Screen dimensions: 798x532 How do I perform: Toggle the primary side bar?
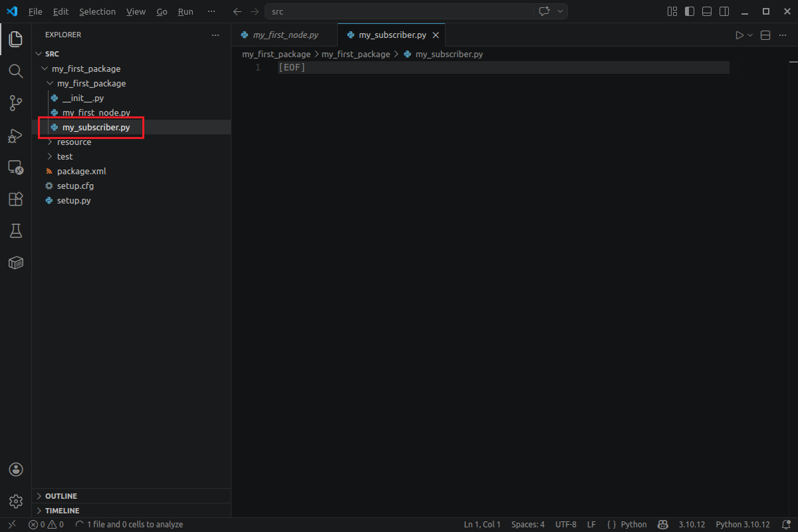[690, 11]
